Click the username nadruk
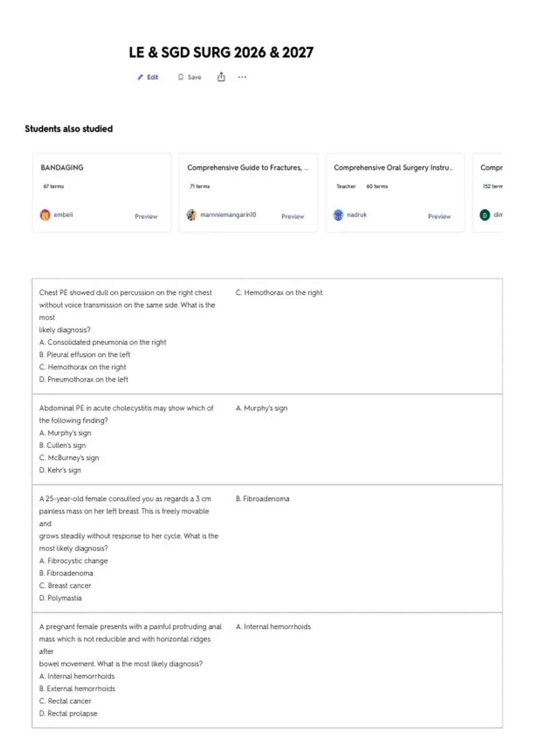 (x=357, y=215)
